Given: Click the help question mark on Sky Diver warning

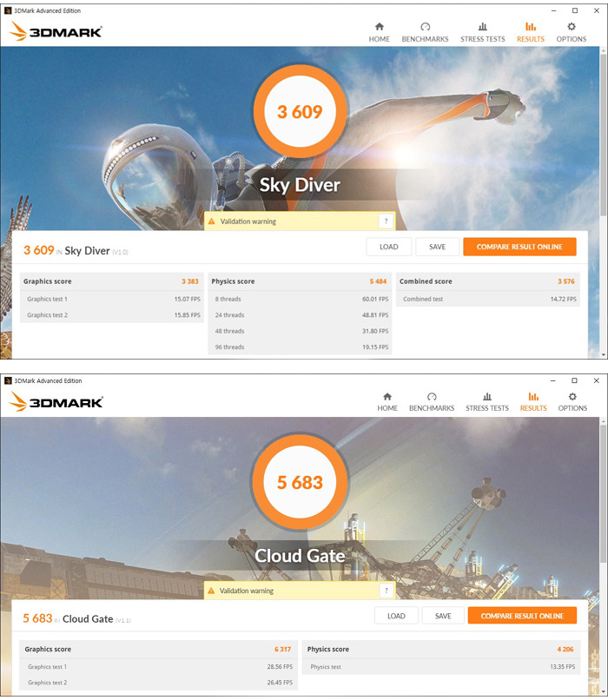Looking at the screenshot, I should pyautogui.click(x=387, y=221).
